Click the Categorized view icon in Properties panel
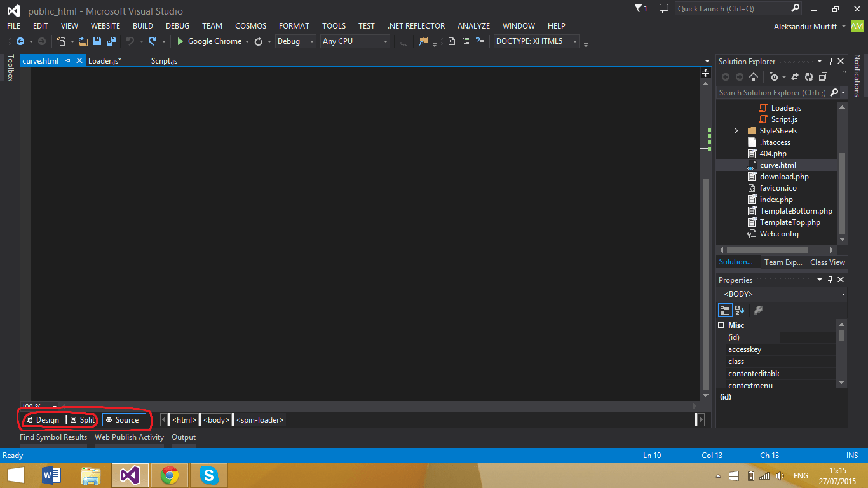 (x=725, y=310)
